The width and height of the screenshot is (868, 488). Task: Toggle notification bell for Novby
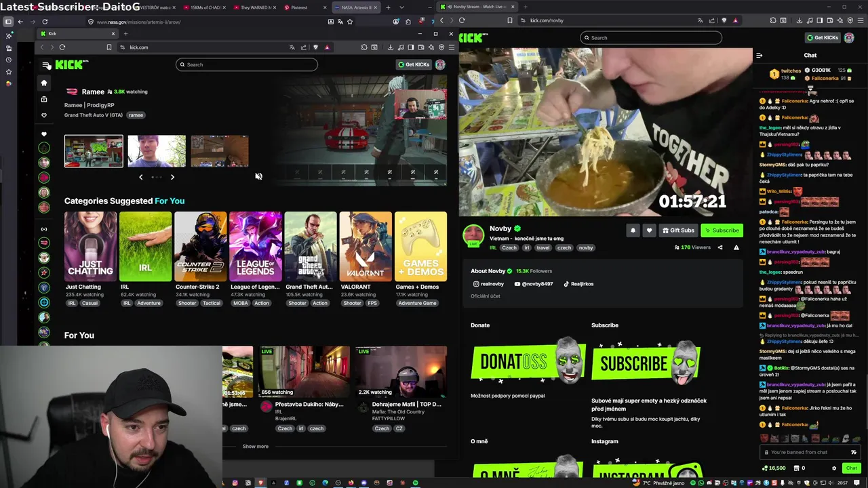coord(633,230)
